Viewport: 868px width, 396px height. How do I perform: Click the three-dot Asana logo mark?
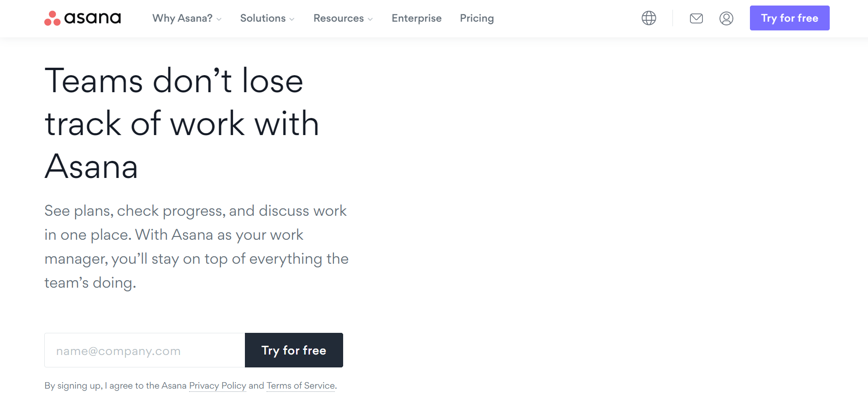pos(53,18)
